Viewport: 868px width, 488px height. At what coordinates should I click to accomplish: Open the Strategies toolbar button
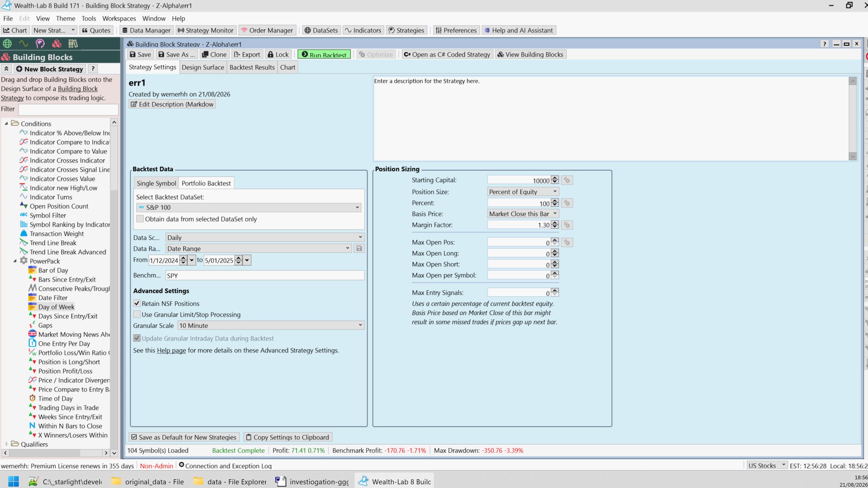(x=407, y=30)
